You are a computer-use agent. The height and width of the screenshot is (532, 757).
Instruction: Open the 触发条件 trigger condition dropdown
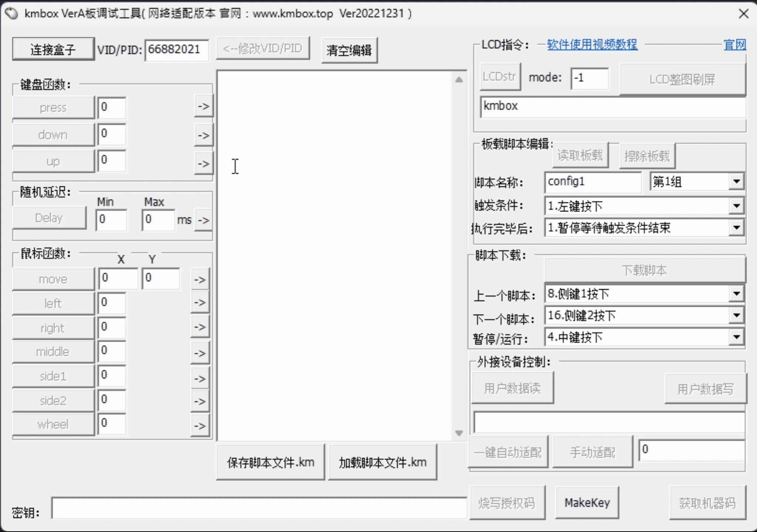click(736, 206)
